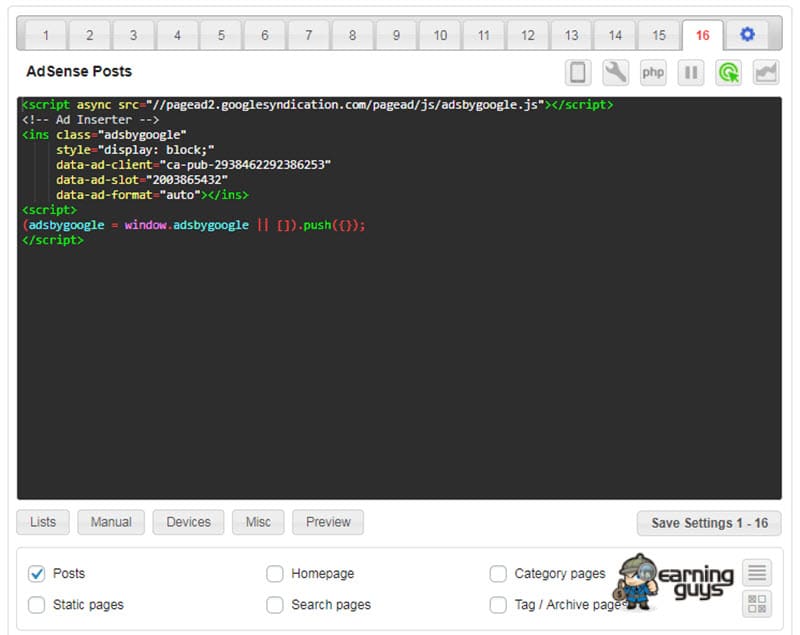Open the Misc button
This screenshot has width=800, height=635.
tap(258, 522)
